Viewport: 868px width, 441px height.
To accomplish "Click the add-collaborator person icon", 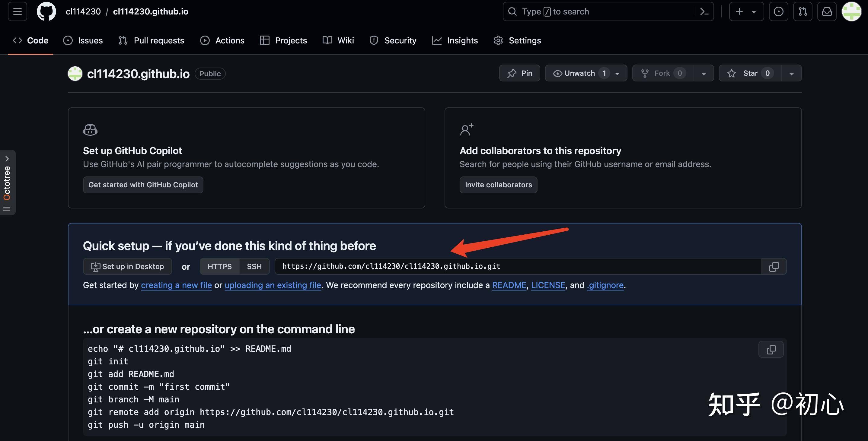I will click(x=467, y=129).
